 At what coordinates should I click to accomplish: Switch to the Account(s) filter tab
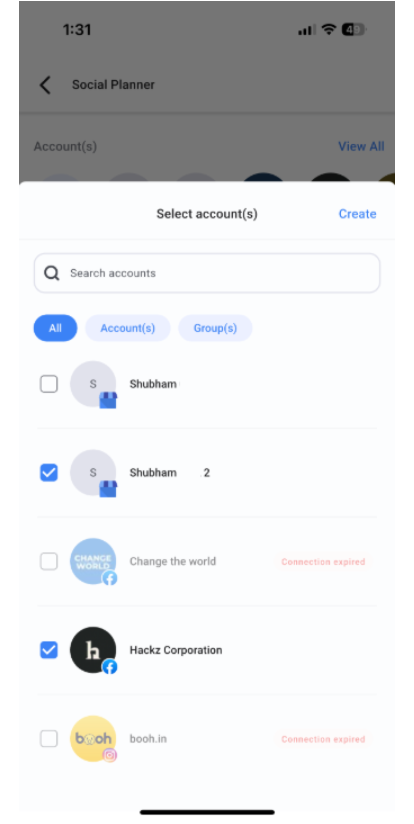point(128,328)
